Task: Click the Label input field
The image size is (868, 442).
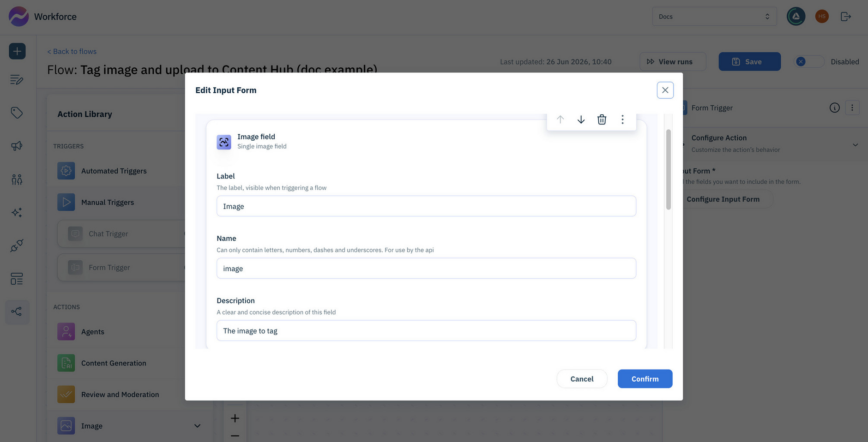Action: [x=426, y=206]
